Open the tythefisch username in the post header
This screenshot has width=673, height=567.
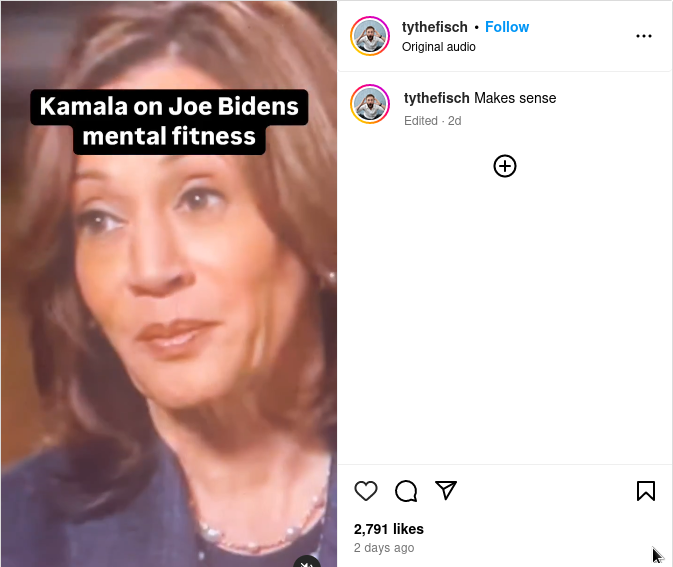435,27
